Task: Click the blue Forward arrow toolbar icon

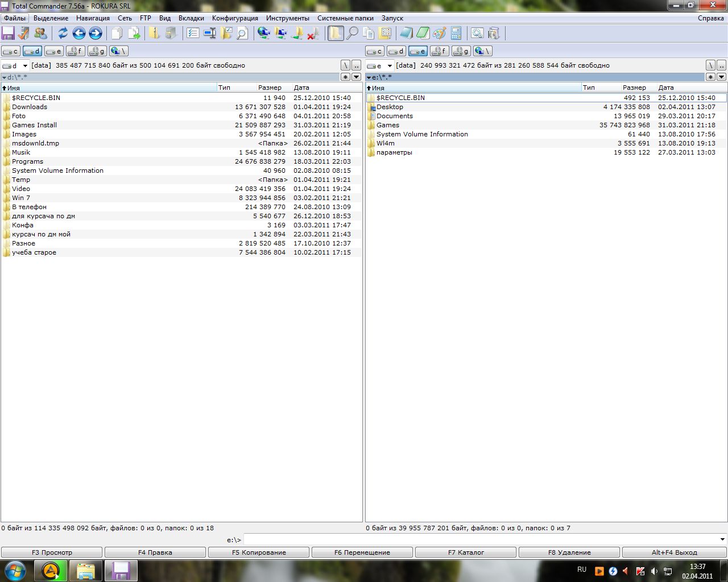Action: [96, 34]
